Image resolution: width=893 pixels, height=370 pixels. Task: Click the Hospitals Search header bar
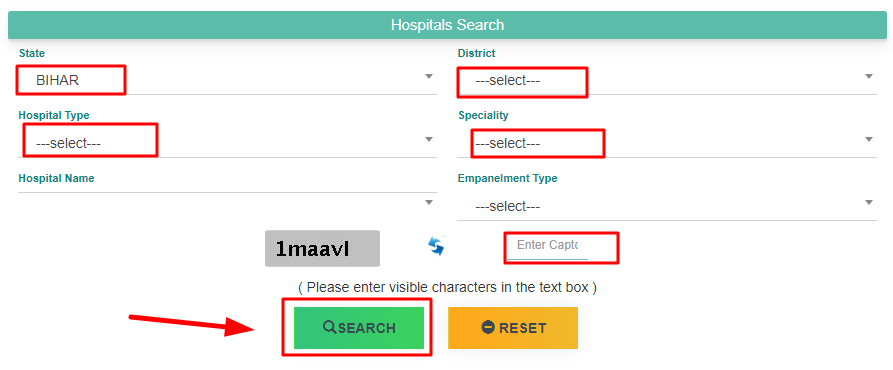pyautogui.click(x=447, y=25)
